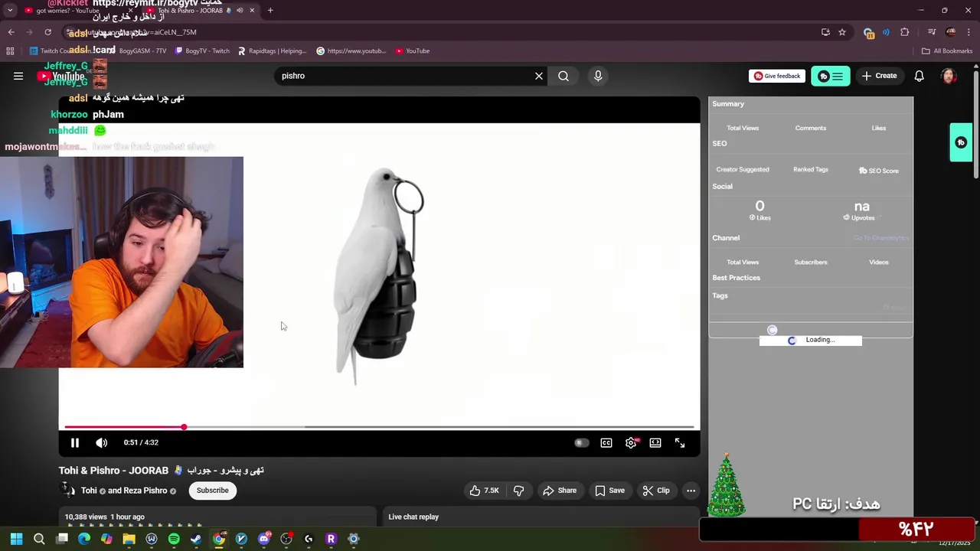Viewport: 980px width, 551px height.
Task: Open the side TubeBuddy floating tab
Action: (x=961, y=142)
